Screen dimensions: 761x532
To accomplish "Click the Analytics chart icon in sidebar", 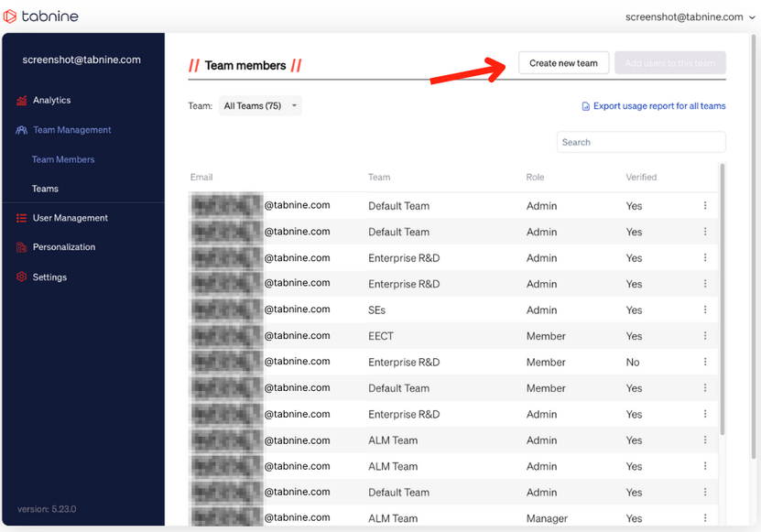I will [x=21, y=101].
